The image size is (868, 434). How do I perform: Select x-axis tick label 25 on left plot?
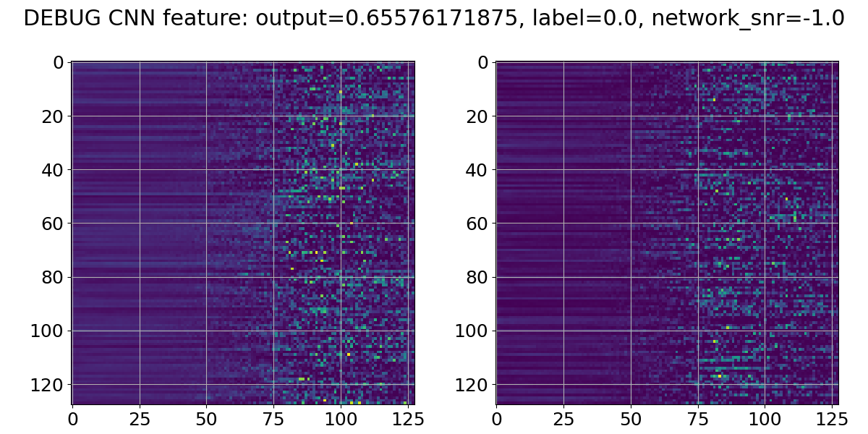[x=140, y=418]
